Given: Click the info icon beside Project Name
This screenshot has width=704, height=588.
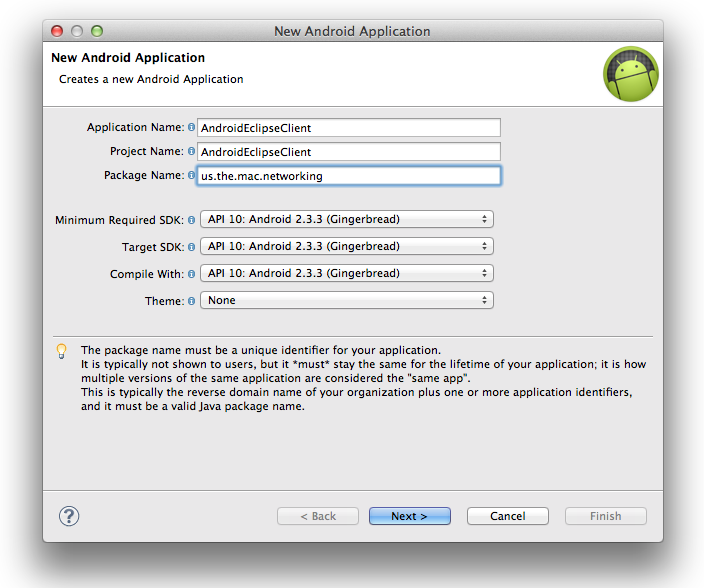Looking at the screenshot, I should [191, 151].
